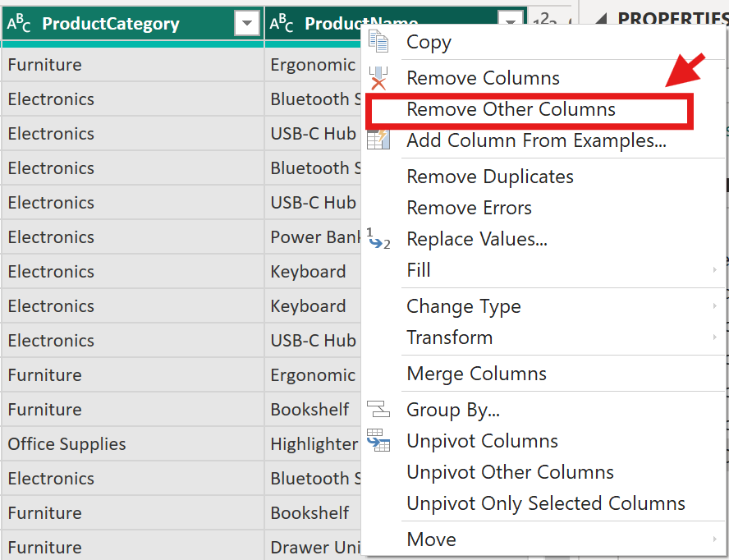729x560 pixels.
Task: Click the Office Supplies category cell
Action: click(x=132, y=443)
